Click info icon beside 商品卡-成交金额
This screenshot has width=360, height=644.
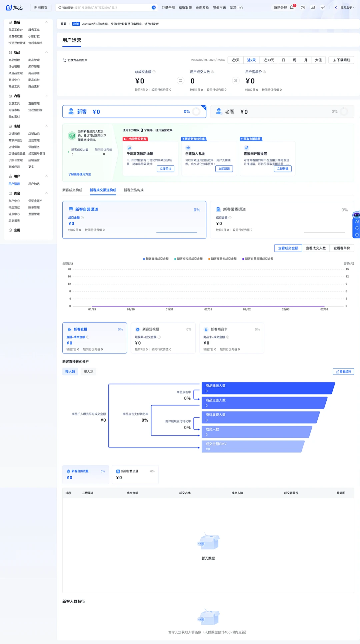[x=228, y=337]
